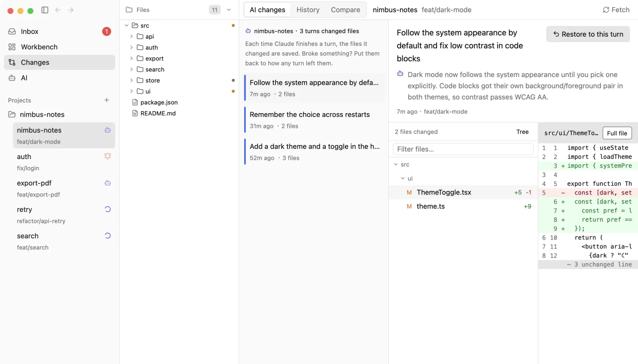638x364 pixels.
Task: Select the ThemeToggle.tsx changed file
Action: (x=463, y=193)
